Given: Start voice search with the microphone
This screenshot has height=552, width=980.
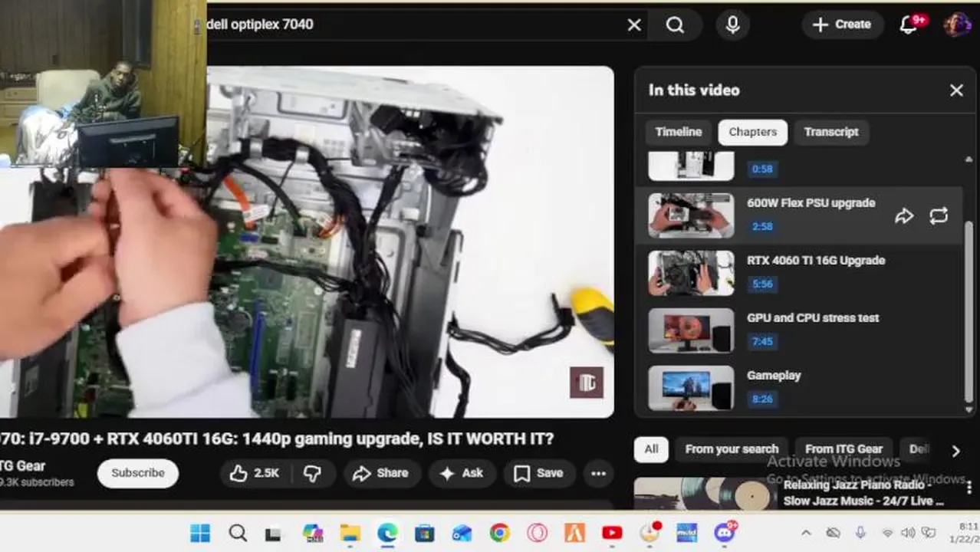Looking at the screenshot, I should pyautogui.click(x=733, y=25).
